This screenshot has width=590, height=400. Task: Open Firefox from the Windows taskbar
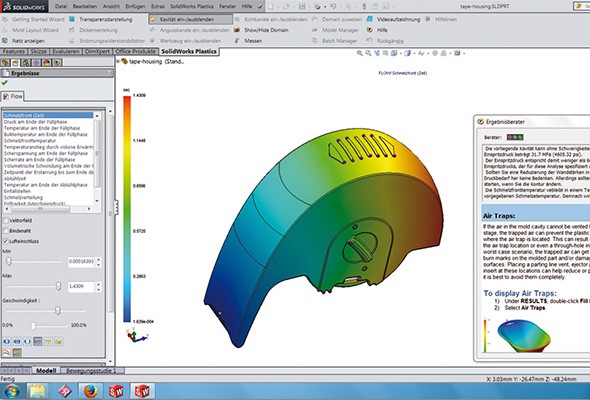pos(90,391)
